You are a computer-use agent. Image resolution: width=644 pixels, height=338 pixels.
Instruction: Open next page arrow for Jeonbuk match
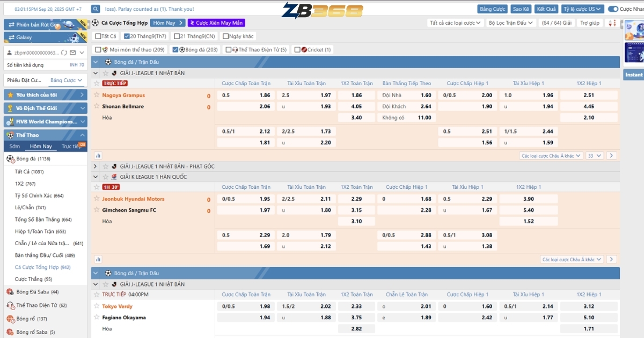point(611,259)
